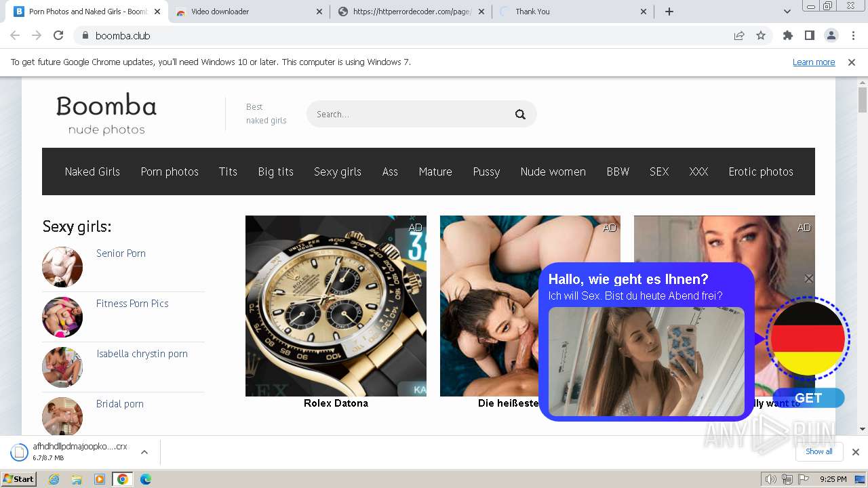Viewport: 868px width, 488px height.
Task: Click the Learn more link in the info bar
Action: coord(814,62)
